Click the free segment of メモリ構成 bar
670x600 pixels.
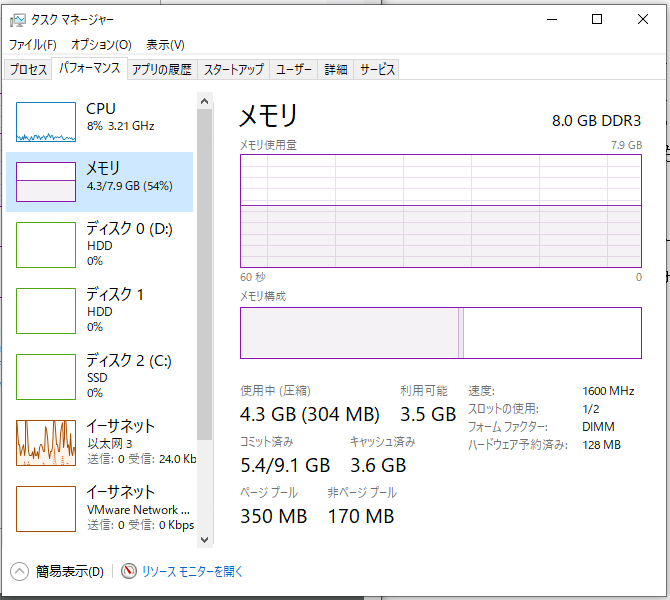tap(552, 333)
